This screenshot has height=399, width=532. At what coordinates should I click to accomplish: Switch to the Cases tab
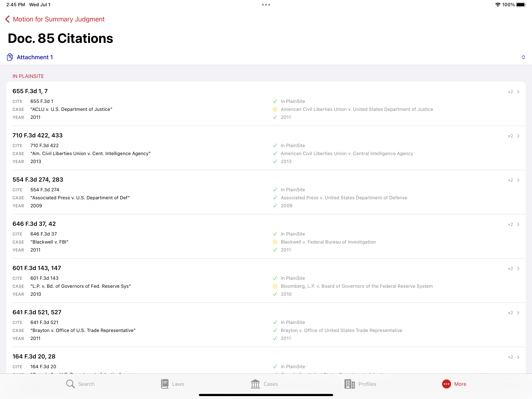[x=264, y=384]
